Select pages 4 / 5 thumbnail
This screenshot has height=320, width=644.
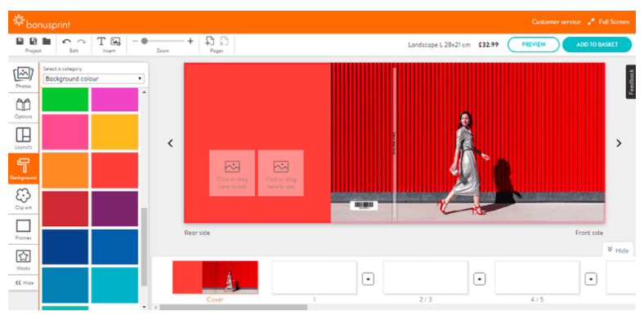coord(537,278)
